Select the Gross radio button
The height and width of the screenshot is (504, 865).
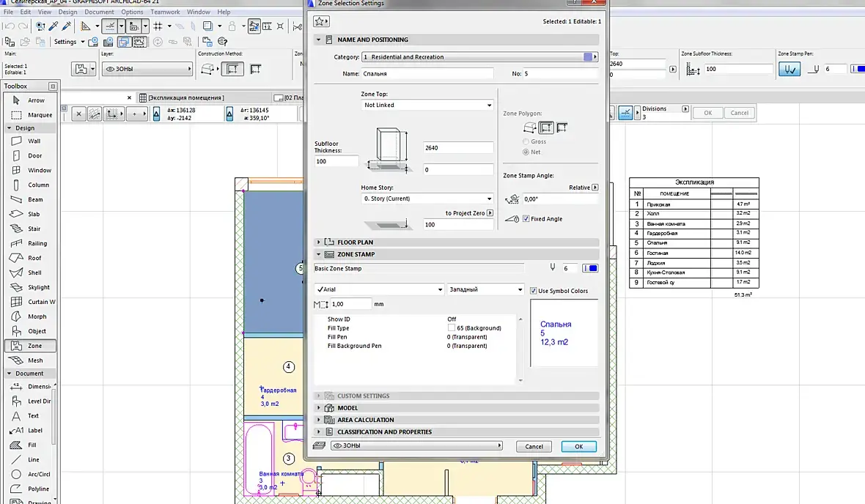coord(526,141)
